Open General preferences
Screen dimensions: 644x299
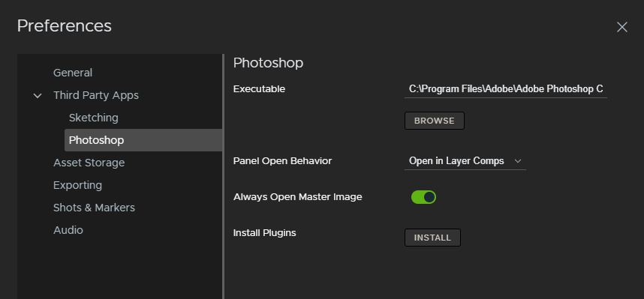(73, 73)
